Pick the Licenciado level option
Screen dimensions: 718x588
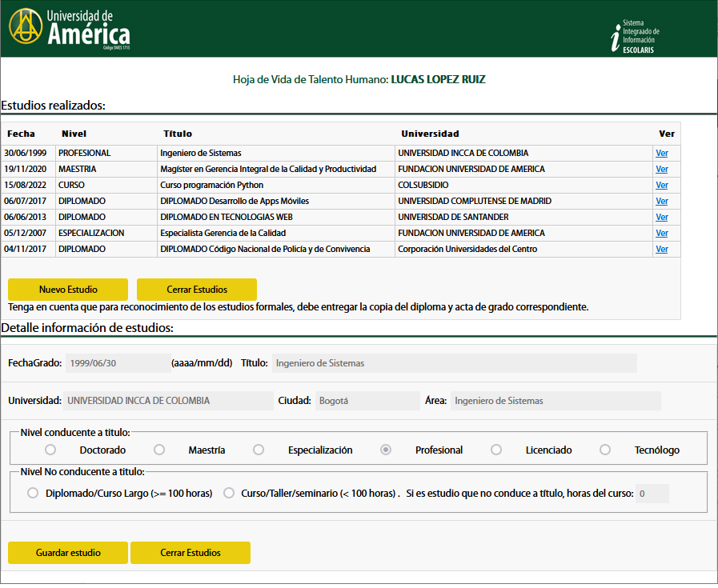click(496, 450)
